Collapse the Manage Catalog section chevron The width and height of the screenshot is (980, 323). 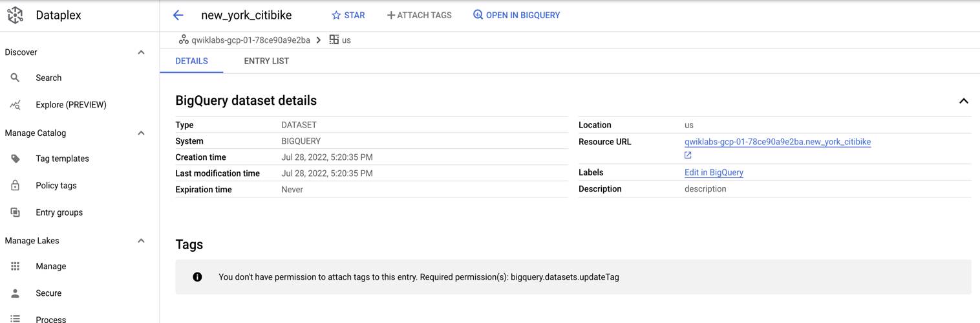[141, 133]
